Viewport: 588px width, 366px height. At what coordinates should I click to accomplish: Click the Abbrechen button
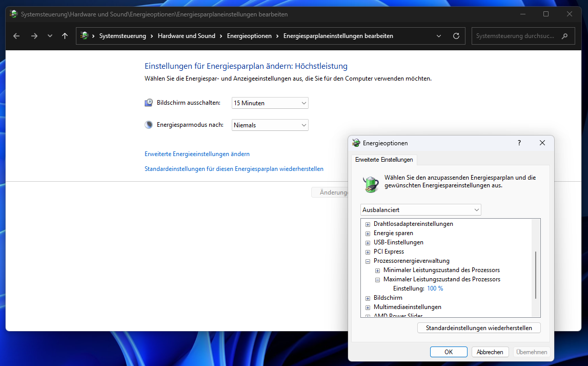coord(490,352)
